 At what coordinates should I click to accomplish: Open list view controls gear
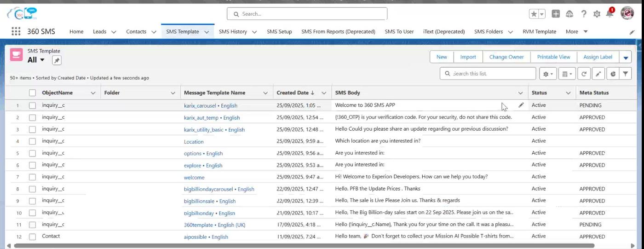click(x=548, y=74)
